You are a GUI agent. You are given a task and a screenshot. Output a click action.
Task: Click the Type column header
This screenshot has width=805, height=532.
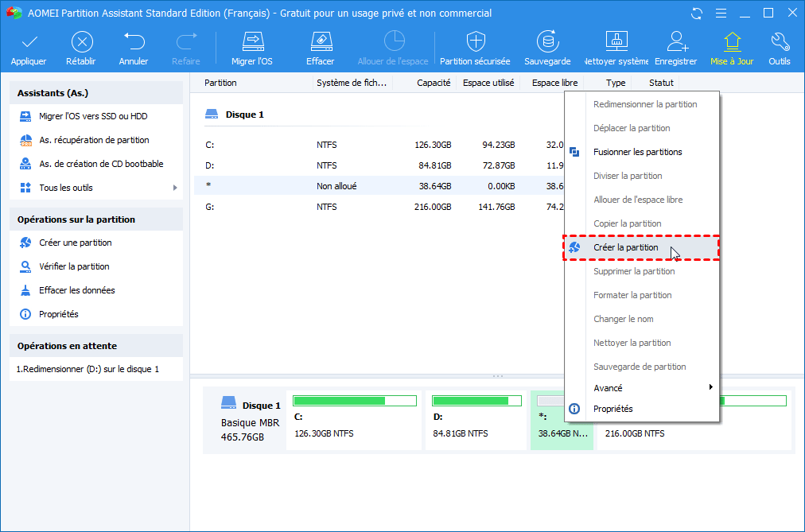pyautogui.click(x=616, y=83)
